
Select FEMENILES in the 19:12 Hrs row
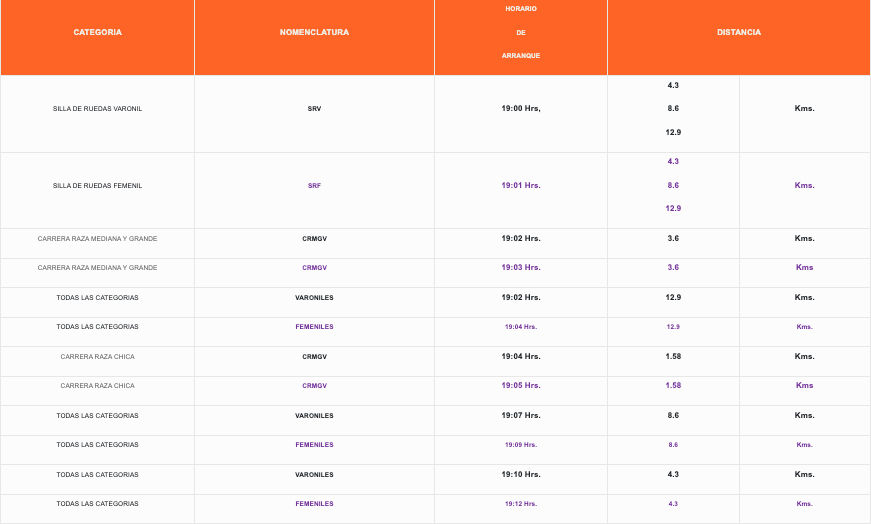(x=314, y=504)
